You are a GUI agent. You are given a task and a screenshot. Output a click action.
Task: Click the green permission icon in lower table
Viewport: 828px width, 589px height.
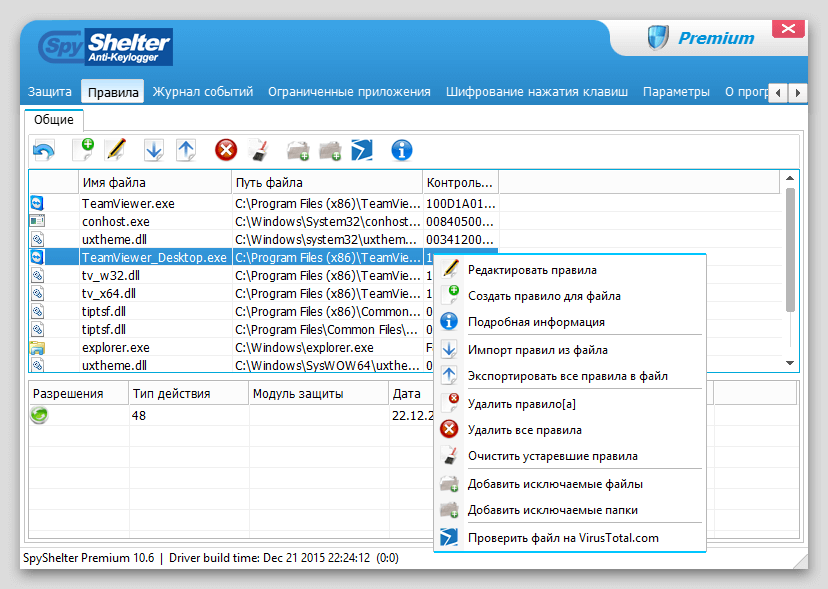[39, 415]
